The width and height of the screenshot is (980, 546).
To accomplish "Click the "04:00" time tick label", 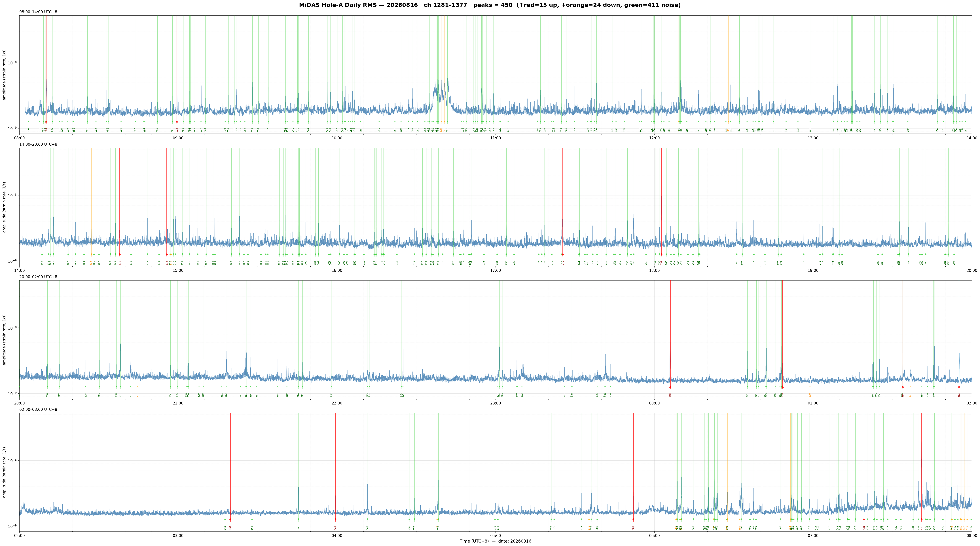I will pyautogui.click(x=337, y=536).
